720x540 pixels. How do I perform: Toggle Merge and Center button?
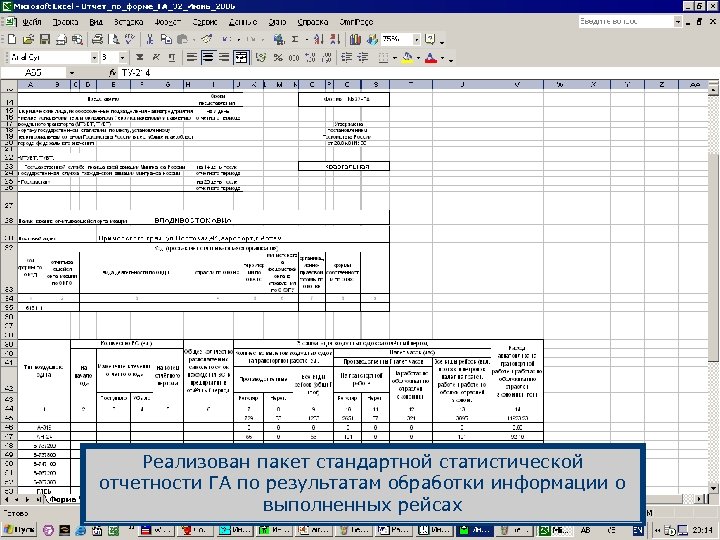click(241, 57)
